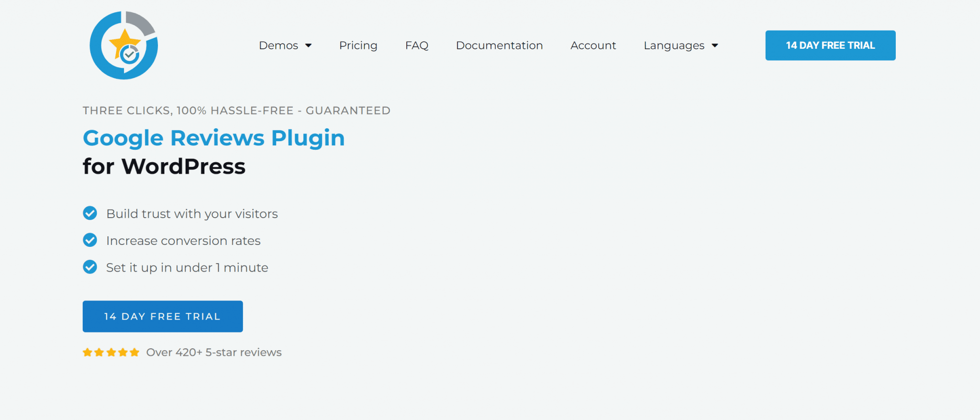This screenshot has width=980, height=420.
Task: Click the Google Reviews Plugin logo
Action: click(124, 45)
